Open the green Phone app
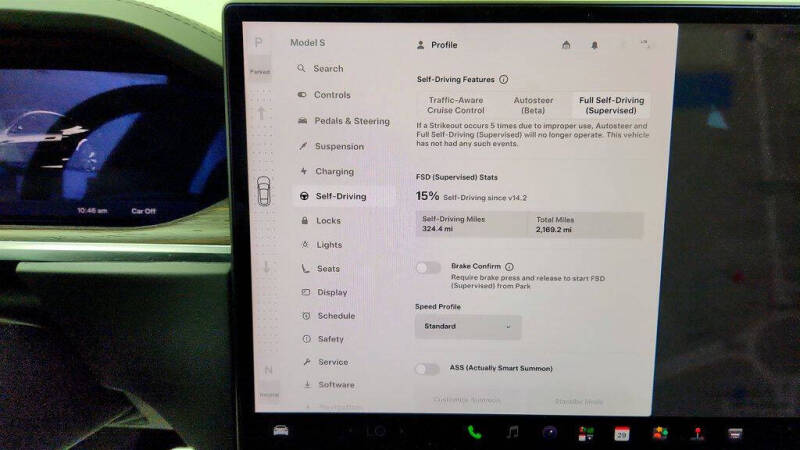Viewport: 800px width, 450px height. coord(474,433)
